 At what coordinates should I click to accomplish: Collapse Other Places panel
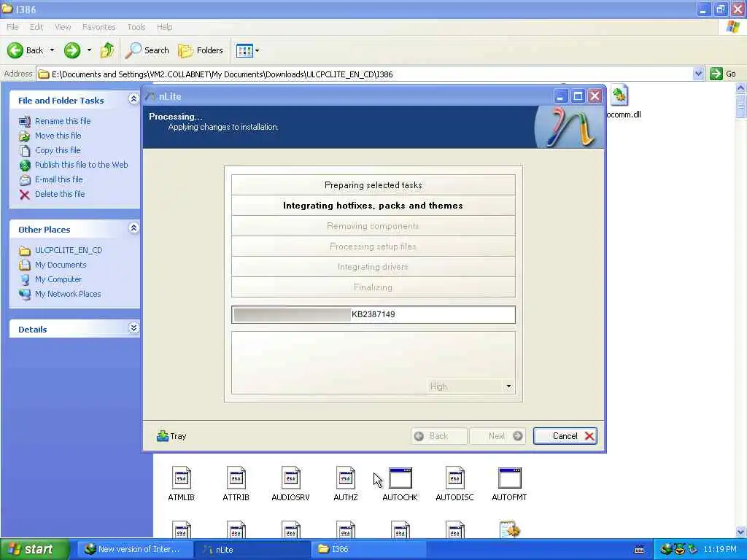[134, 227]
